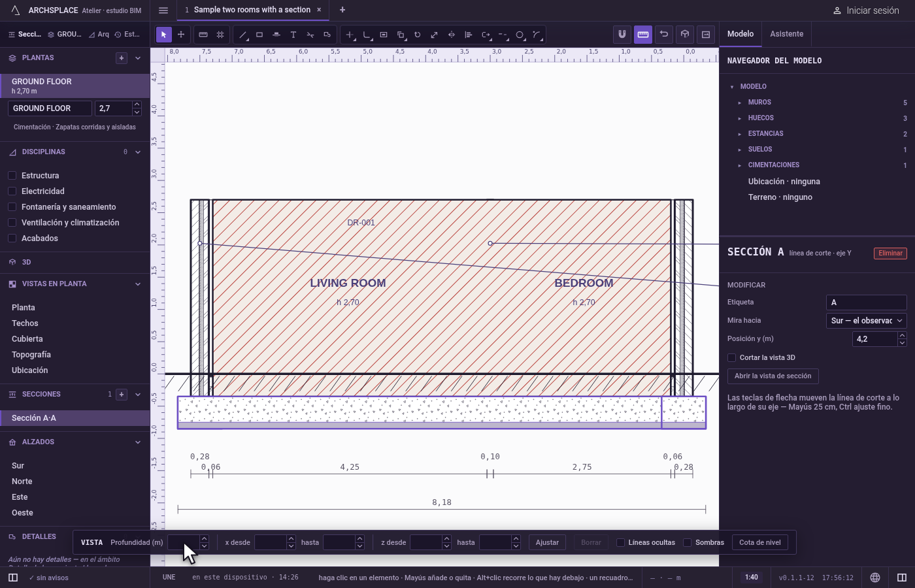Open the Arq tab in the left panel

click(x=99, y=34)
